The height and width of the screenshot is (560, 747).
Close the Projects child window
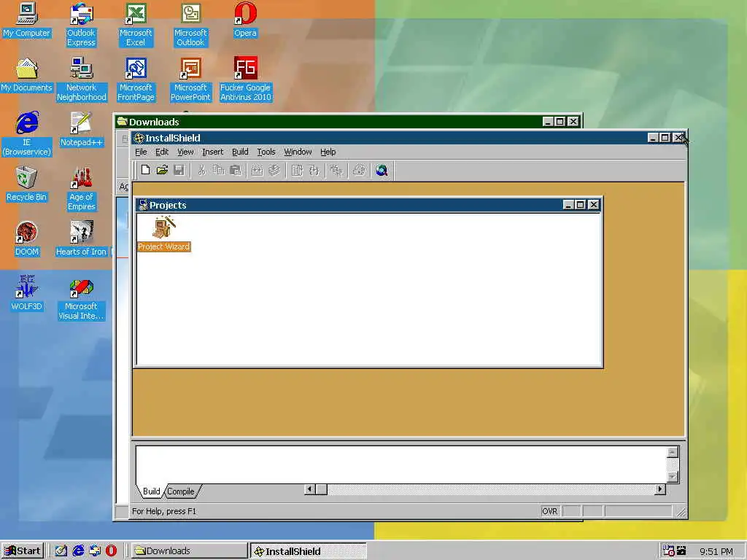click(x=594, y=205)
